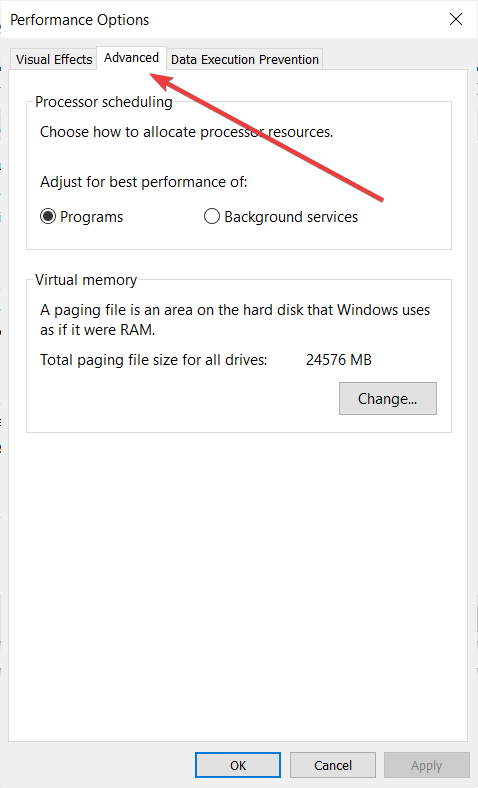
Task: Dismiss changes with Cancel button
Action: click(x=333, y=765)
